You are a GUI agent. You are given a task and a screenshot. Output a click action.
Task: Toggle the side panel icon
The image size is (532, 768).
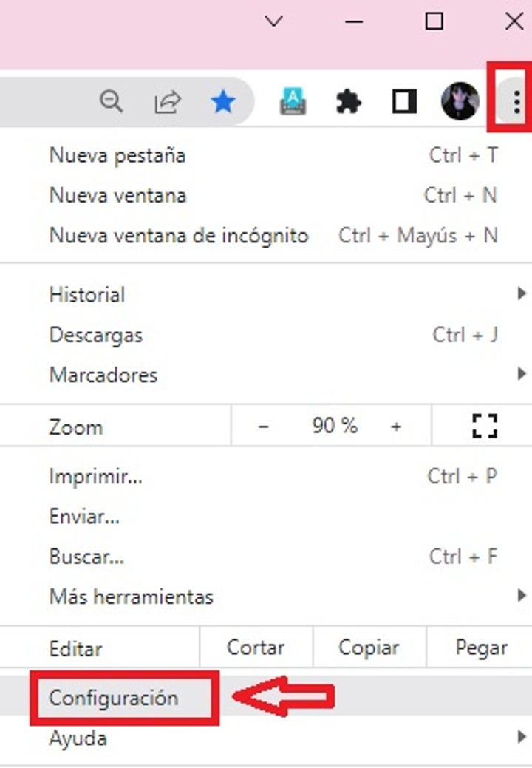[x=404, y=102]
